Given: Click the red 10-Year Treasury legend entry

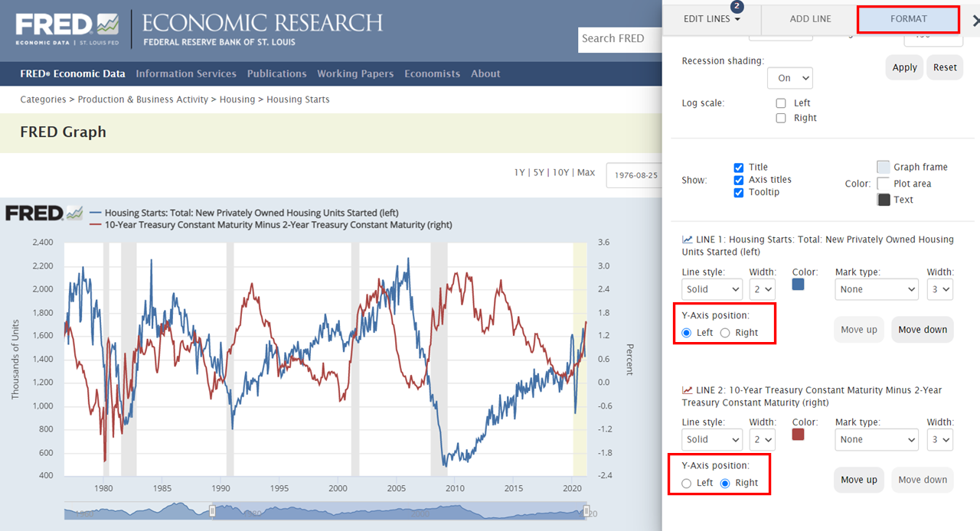Looking at the screenshot, I should 271,225.
